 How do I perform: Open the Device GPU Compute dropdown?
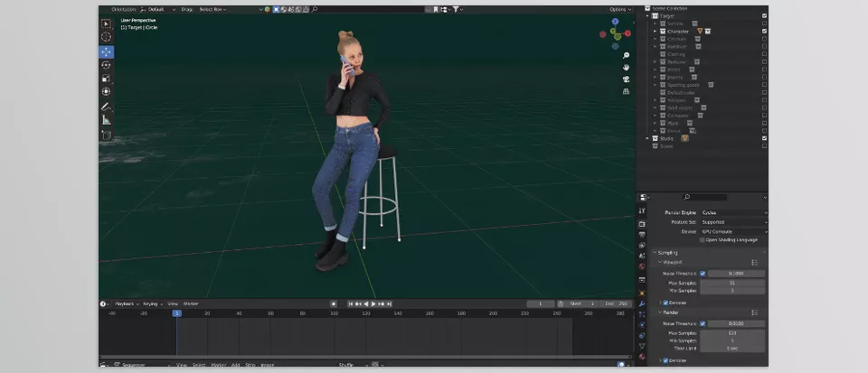(733, 231)
